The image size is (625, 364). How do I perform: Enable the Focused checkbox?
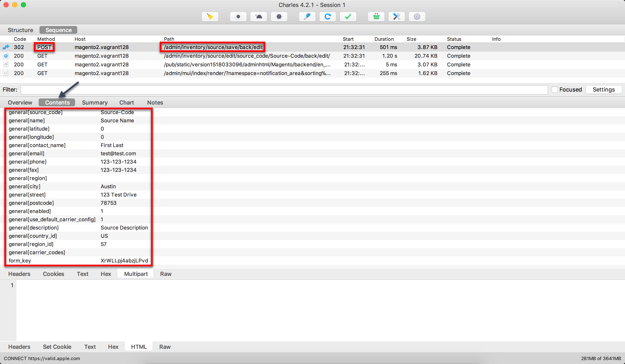point(554,90)
